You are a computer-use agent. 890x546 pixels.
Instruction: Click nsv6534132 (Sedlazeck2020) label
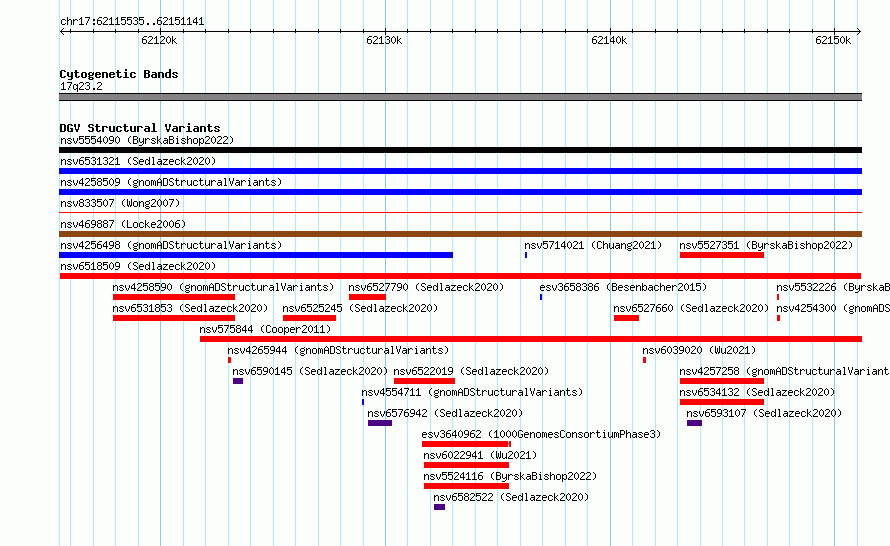point(757,392)
